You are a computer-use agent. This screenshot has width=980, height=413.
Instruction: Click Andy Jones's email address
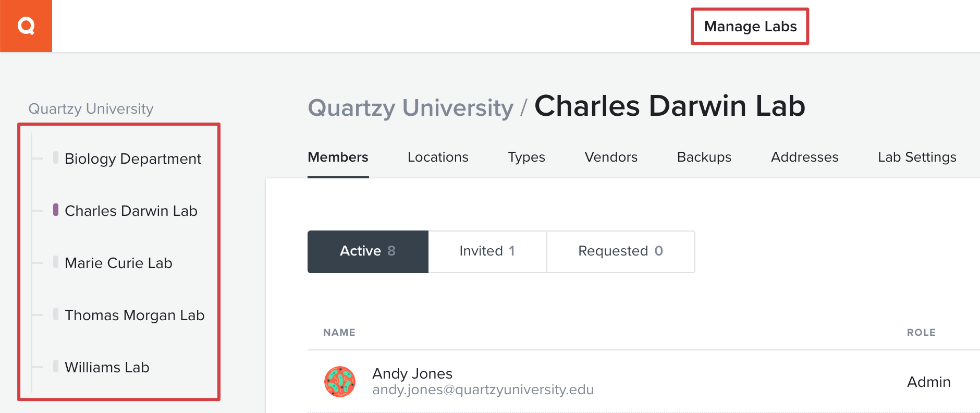(x=483, y=390)
